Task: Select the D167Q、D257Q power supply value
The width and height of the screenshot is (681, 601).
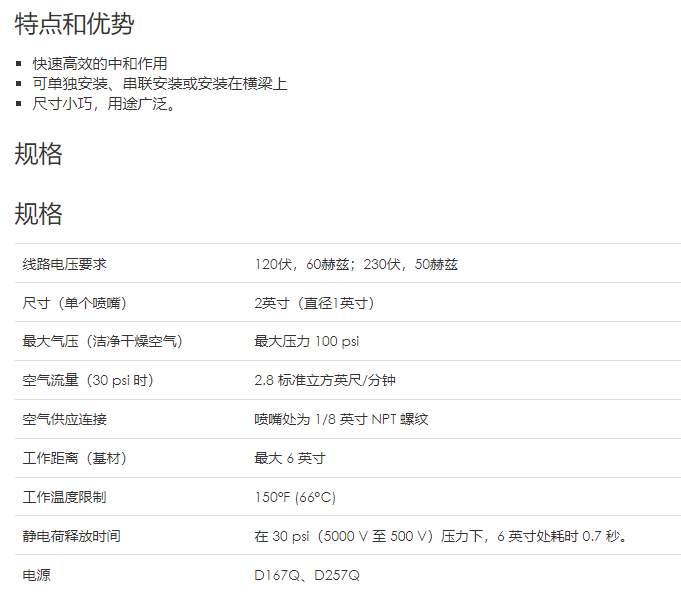Action: 307,576
